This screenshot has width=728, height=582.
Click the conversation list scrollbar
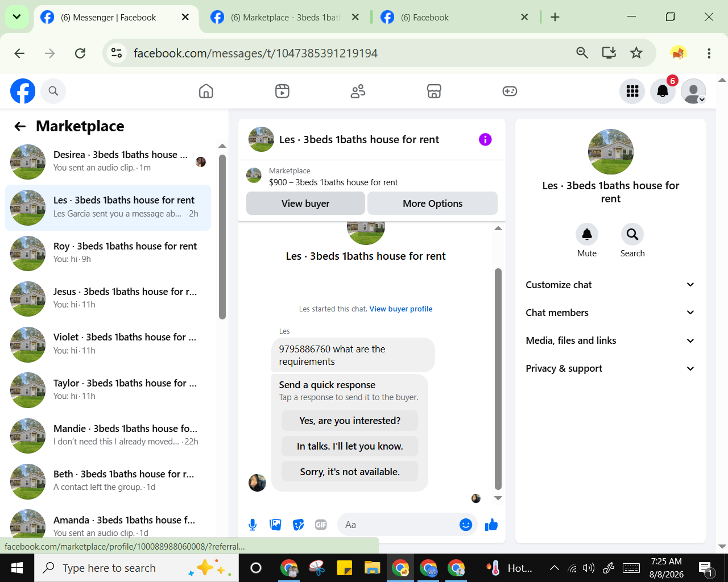point(222,237)
